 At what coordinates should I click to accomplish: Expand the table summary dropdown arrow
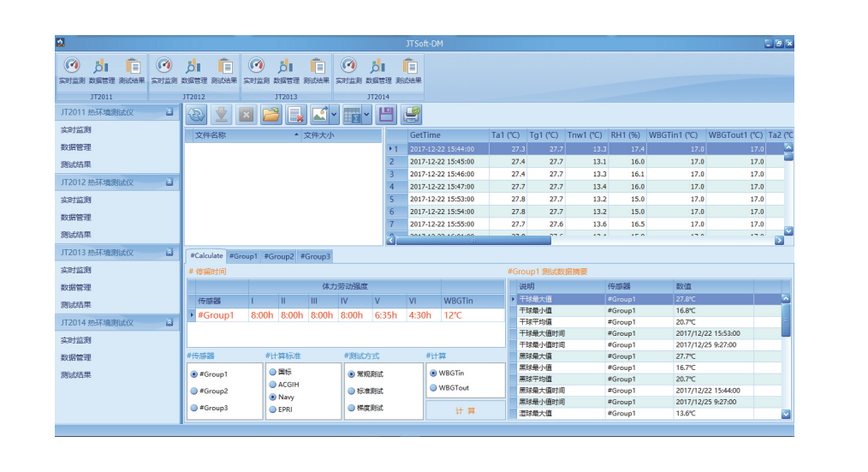(x=367, y=115)
